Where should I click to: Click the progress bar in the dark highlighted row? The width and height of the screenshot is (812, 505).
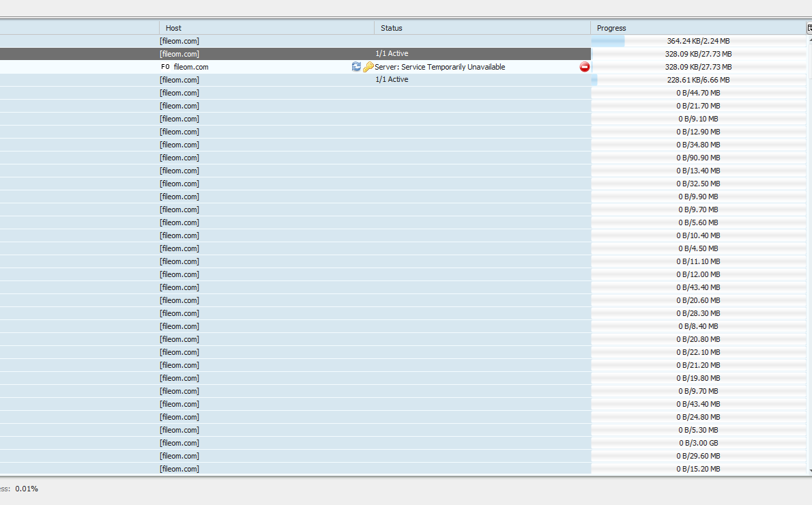pyautogui.click(x=699, y=54)
